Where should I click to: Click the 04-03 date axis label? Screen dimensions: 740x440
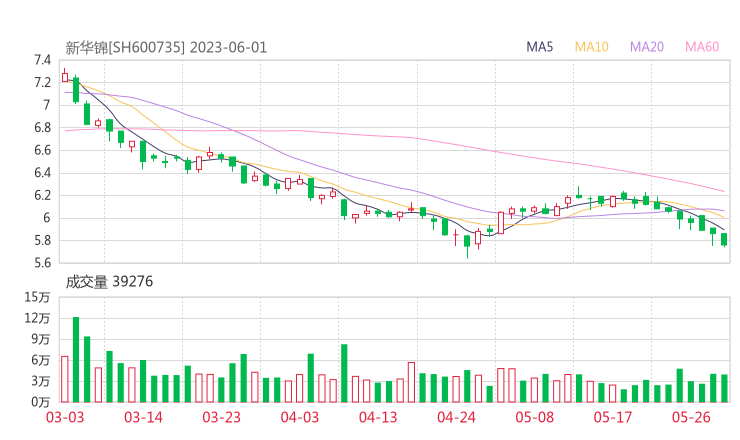point(300,417)
